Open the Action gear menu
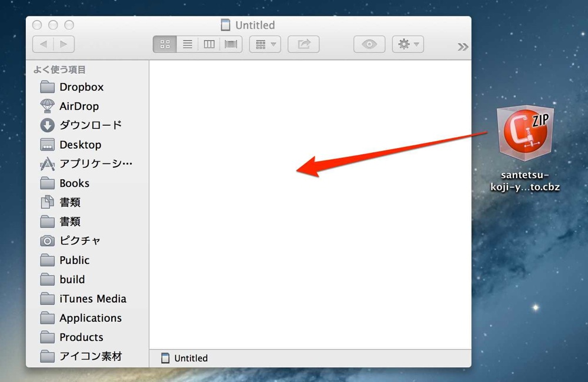Screen dimensions: 588x382 (x=408, y=44)
